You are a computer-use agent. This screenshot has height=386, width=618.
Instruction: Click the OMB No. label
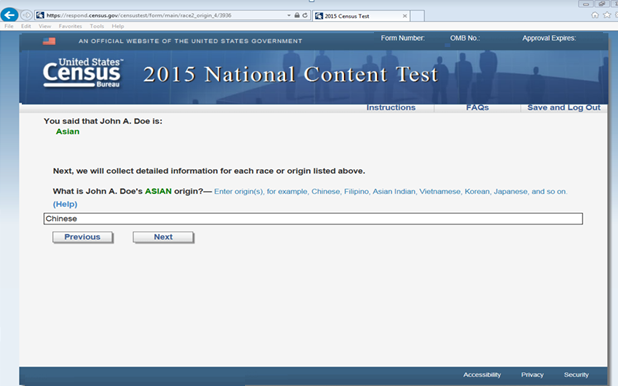465,38
